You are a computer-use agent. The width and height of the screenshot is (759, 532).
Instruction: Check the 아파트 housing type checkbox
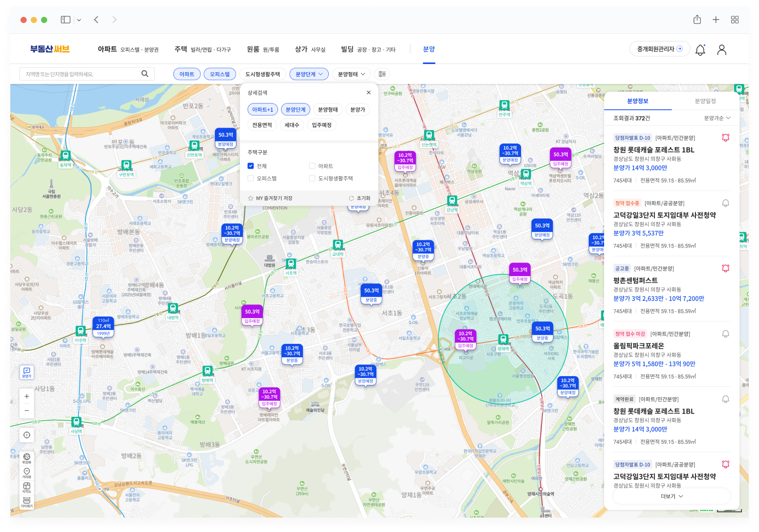coord(312,166)
